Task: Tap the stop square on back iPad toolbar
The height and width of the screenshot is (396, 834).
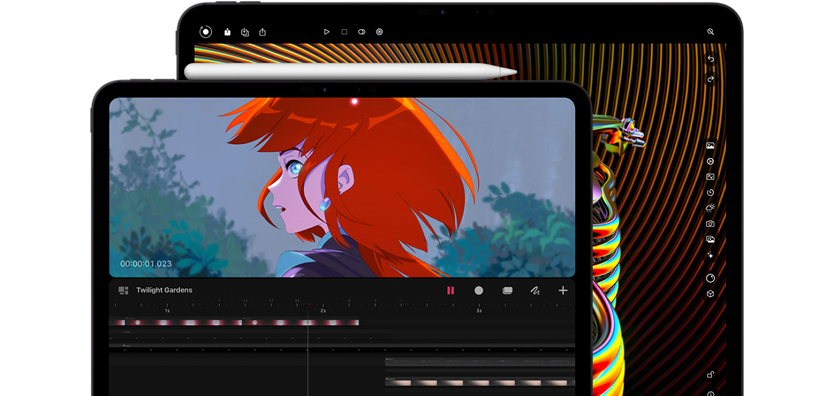Action: 344,32
